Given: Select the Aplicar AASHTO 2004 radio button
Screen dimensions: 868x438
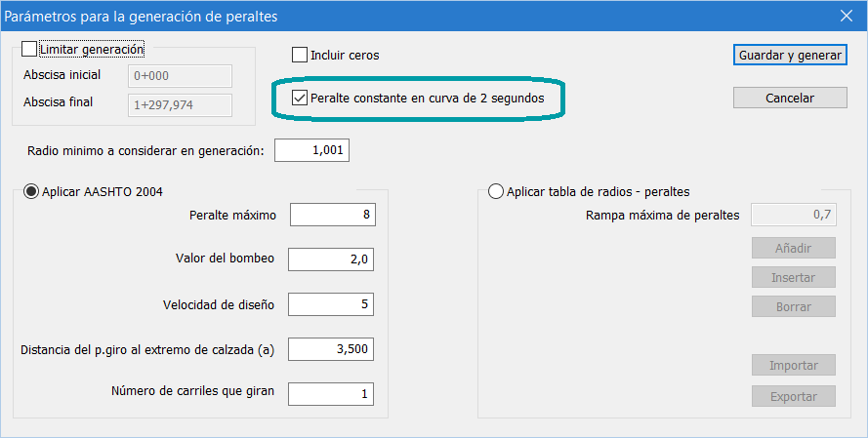Looking at the screenshot, I should 31,192.
